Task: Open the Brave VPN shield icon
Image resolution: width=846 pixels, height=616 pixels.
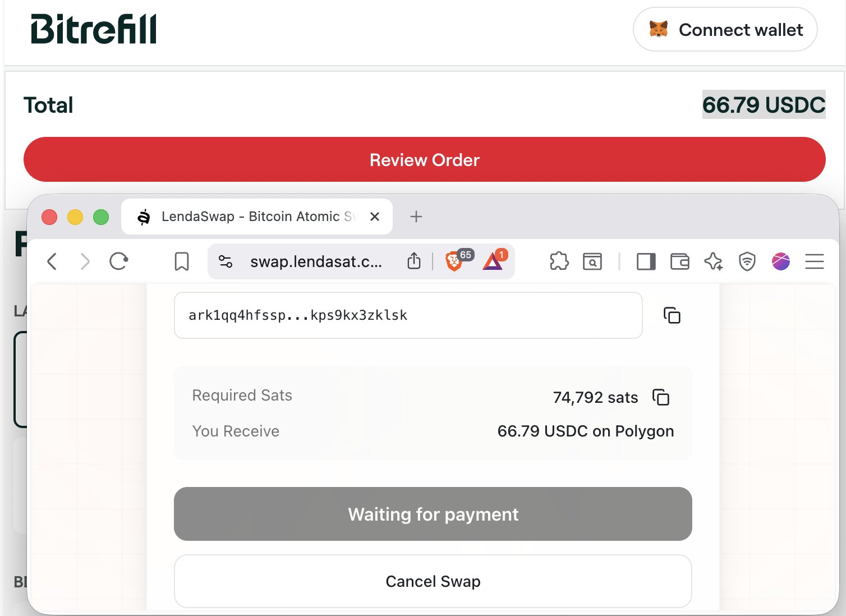Action: click(x=747, y=261)
